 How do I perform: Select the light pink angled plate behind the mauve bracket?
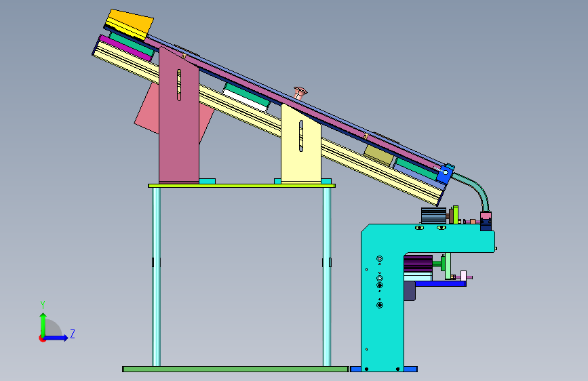147,108
